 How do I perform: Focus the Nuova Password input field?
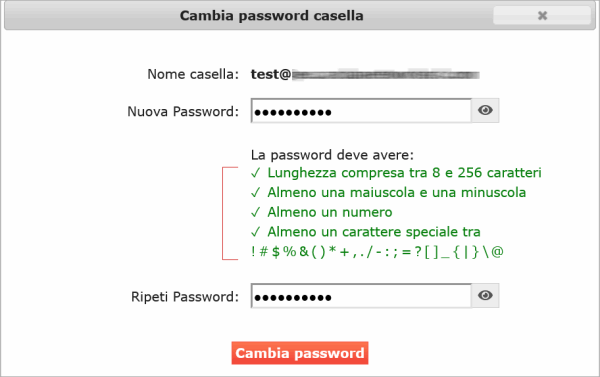(x=361, y=111)
